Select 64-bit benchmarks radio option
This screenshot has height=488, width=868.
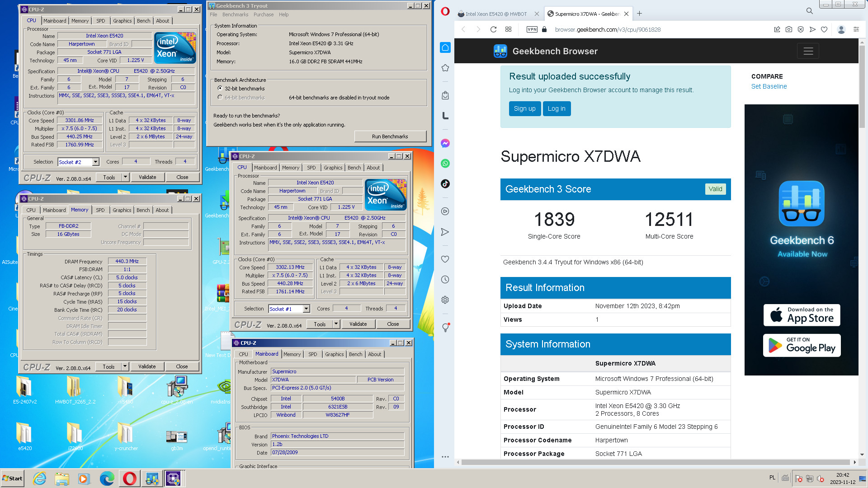click(x=220, y=98)
